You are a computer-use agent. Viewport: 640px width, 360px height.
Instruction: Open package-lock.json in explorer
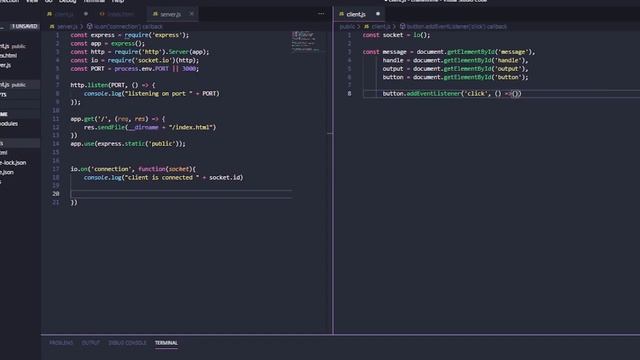click(14, 162)
